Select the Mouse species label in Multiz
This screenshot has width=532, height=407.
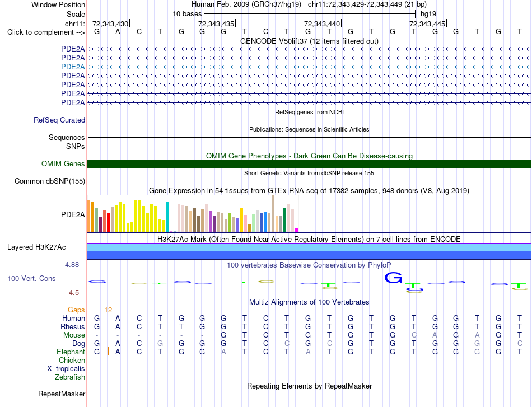point(74,335)
